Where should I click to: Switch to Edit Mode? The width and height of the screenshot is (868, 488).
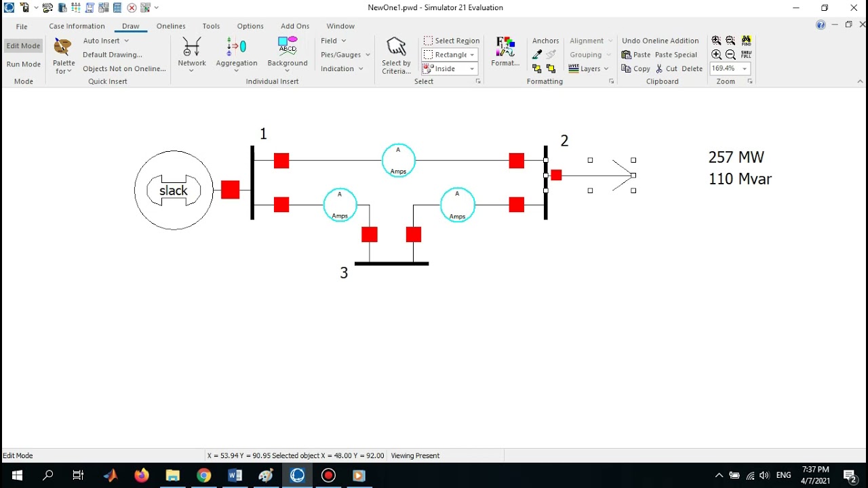(23, 46)
